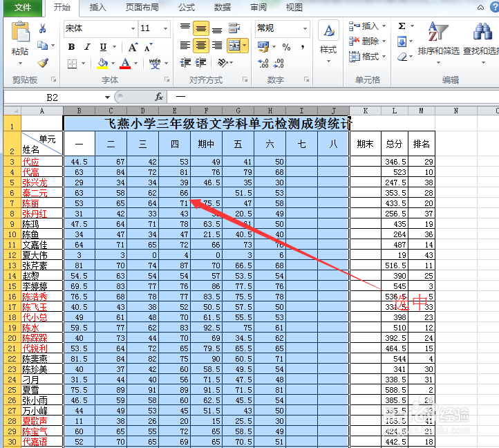Click the Fill down icon
The width and height of the screenshot is (499, 448).
click(x=402, y=41)
